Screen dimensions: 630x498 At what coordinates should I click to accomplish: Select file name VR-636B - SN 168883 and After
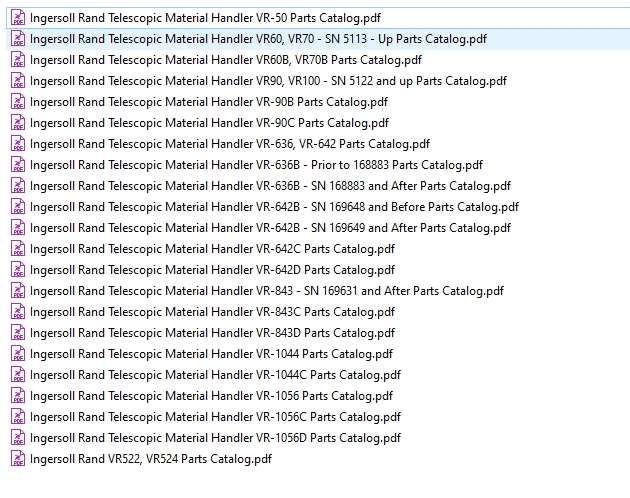[x=270, y=186]
